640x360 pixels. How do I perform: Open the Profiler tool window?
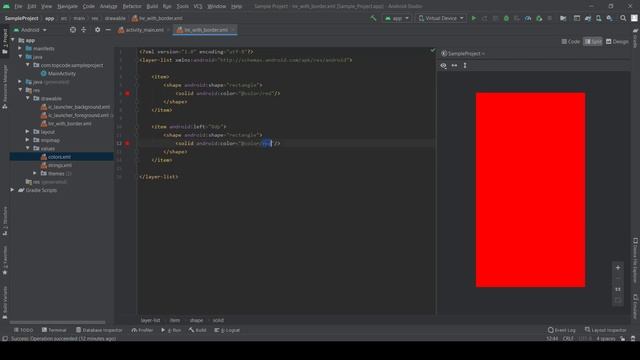142,330
